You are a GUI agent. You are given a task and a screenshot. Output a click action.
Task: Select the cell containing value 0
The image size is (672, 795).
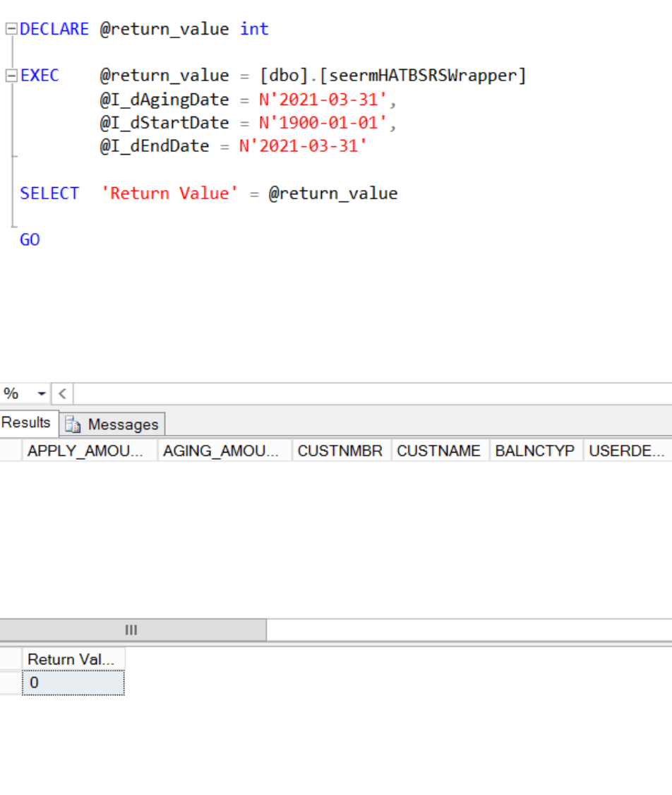73,683
